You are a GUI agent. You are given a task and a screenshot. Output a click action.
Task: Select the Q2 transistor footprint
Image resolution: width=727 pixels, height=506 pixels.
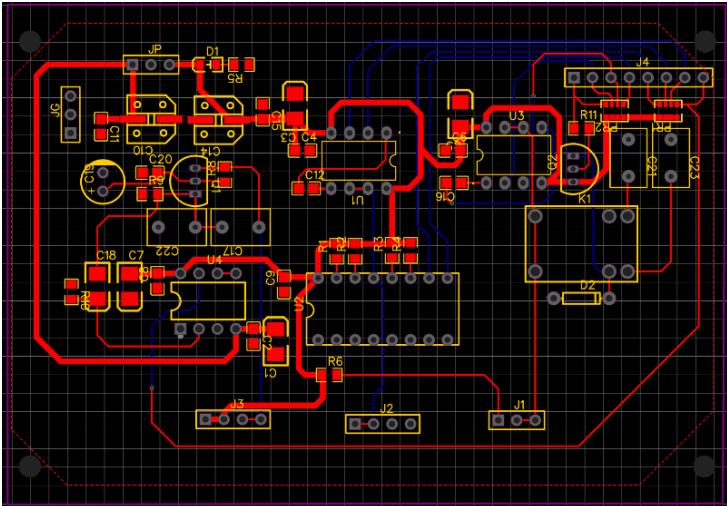click(x=573, y=168)
